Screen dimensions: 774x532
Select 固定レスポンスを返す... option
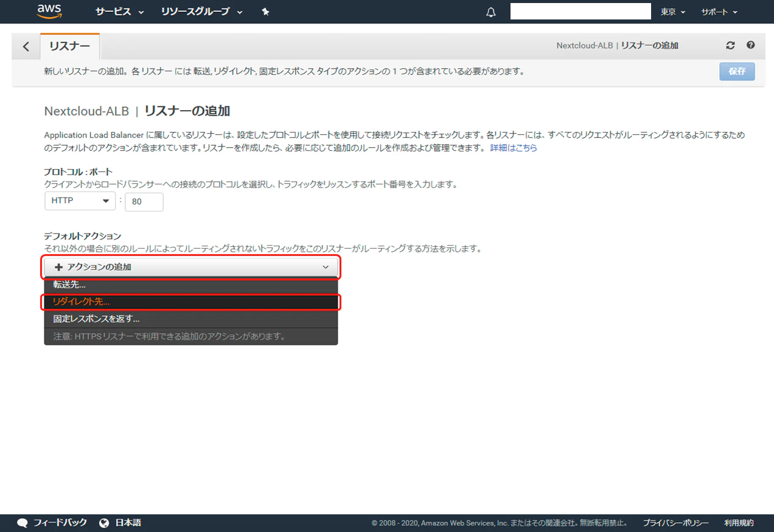[x=190, y=319]
